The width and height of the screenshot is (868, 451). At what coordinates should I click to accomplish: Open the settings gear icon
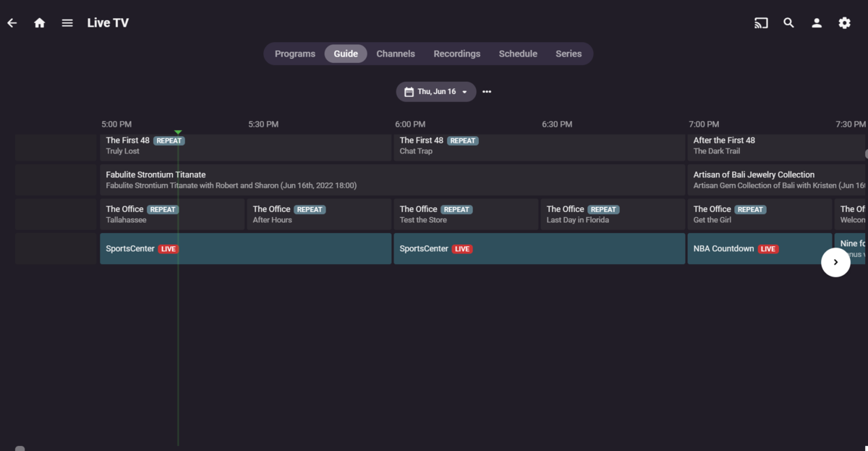click(844, 23)
